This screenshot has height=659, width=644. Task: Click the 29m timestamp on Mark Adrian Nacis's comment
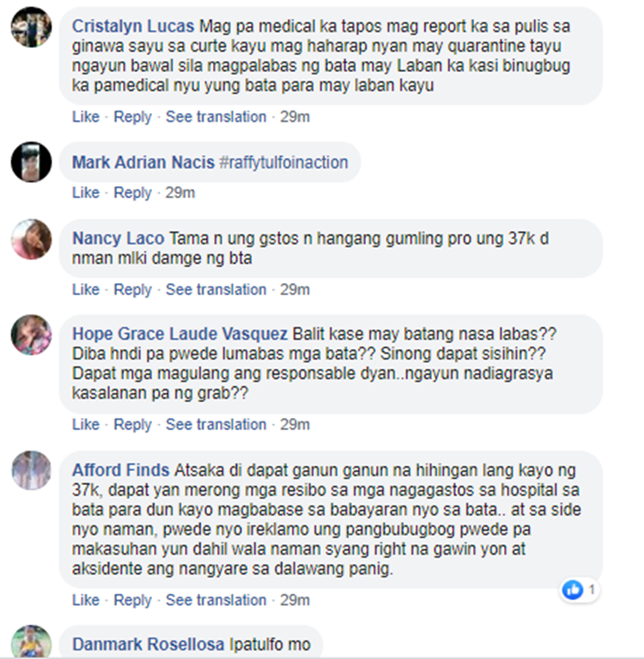[180, 192]
